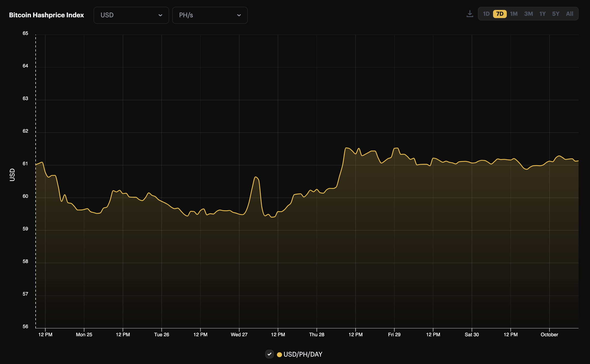Show the All-time chart
Screen dimensions: 590x364
coord(570,14)
